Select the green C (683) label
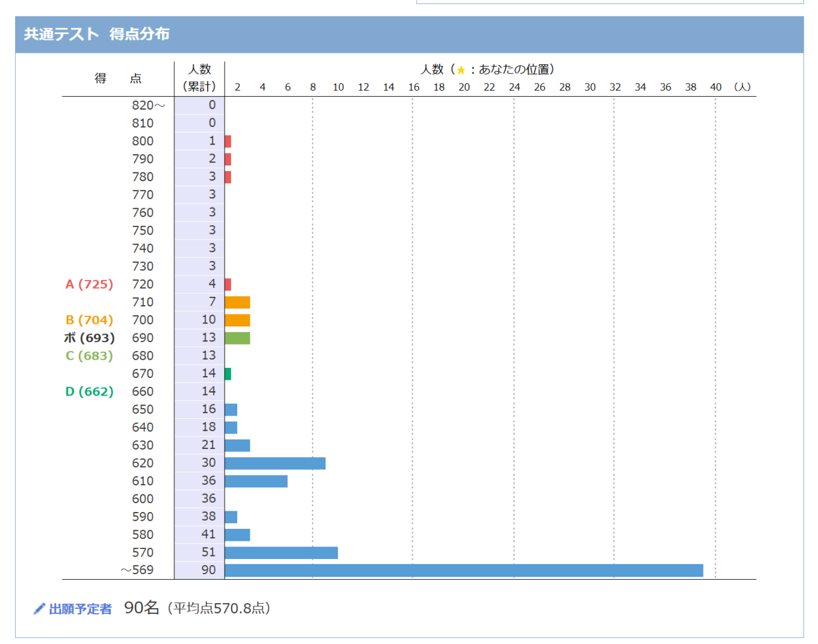The width and height of the screenshot is (818, 644). pos(89,356)
